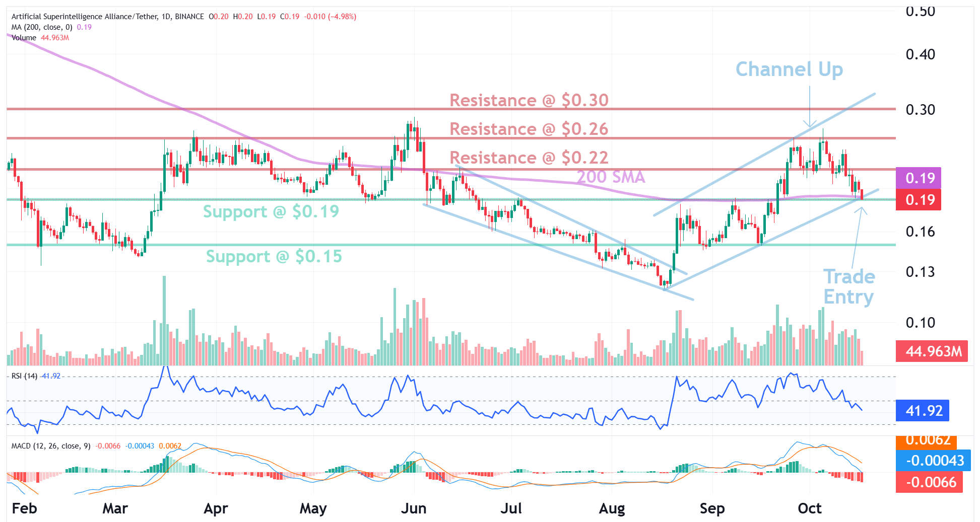
Task: Click the 0.10 price axis label
Action: [x=920, y=323]
